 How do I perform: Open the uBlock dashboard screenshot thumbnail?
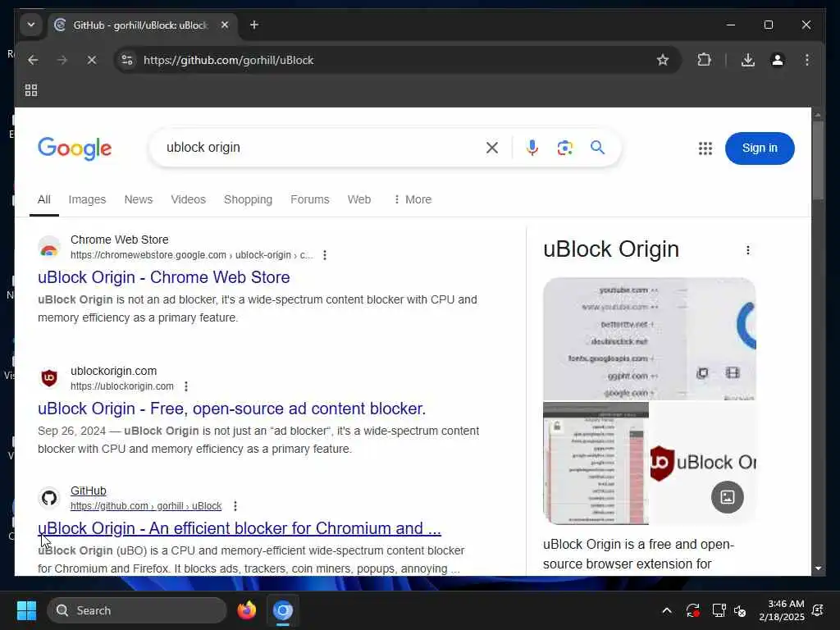650,339
